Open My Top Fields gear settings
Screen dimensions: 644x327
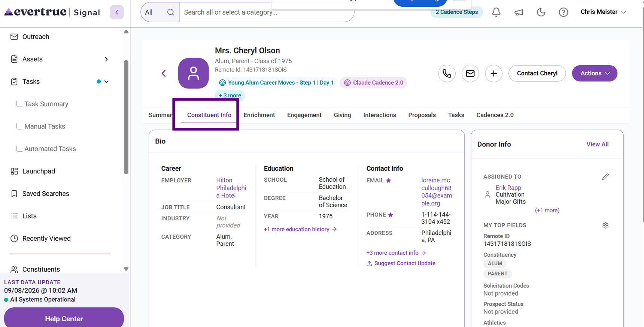pos(605,225)
